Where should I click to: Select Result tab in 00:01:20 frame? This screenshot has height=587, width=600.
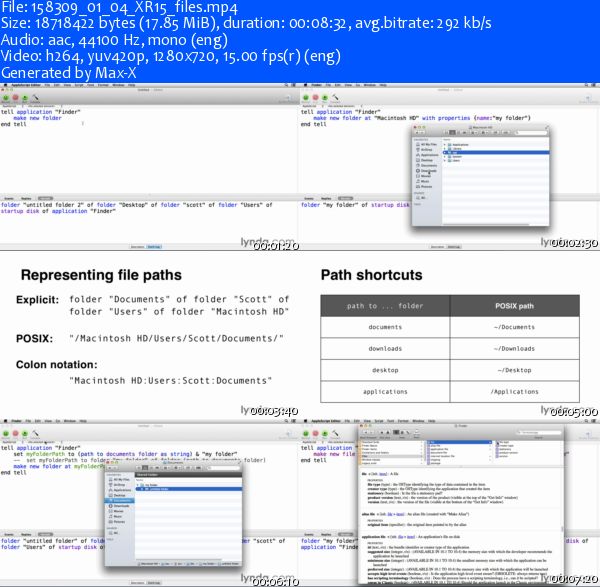click(45, 198)
